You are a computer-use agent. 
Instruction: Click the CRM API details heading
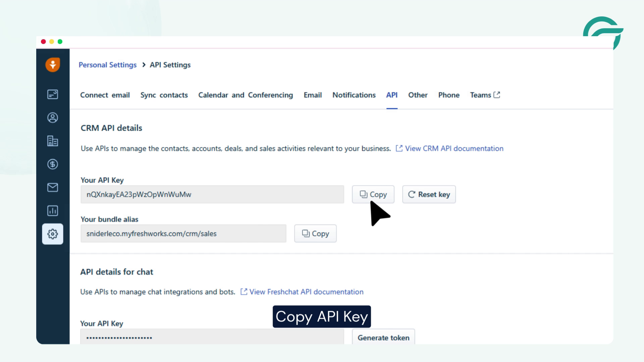111,128
